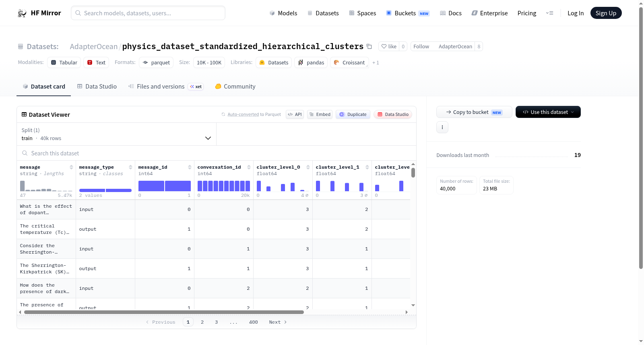Open the Use this dataset dropdown
The width and height of the screenshot is (644, 345).
pyautogui.click(x=548, y=112)
